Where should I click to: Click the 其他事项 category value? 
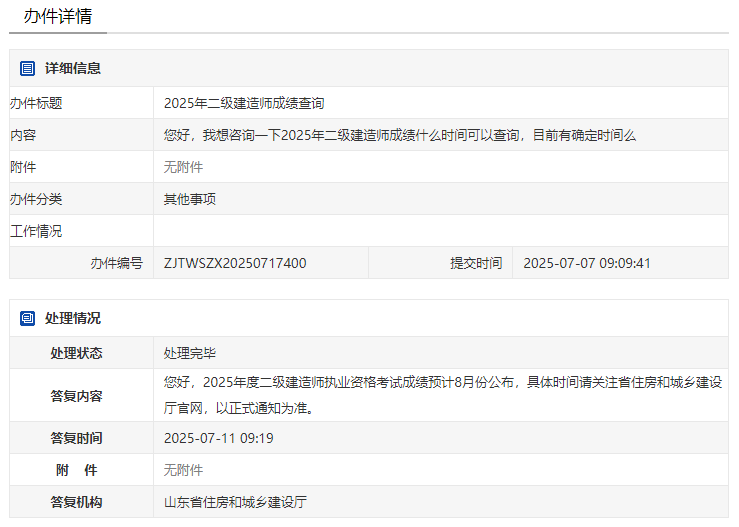point(190,199)
